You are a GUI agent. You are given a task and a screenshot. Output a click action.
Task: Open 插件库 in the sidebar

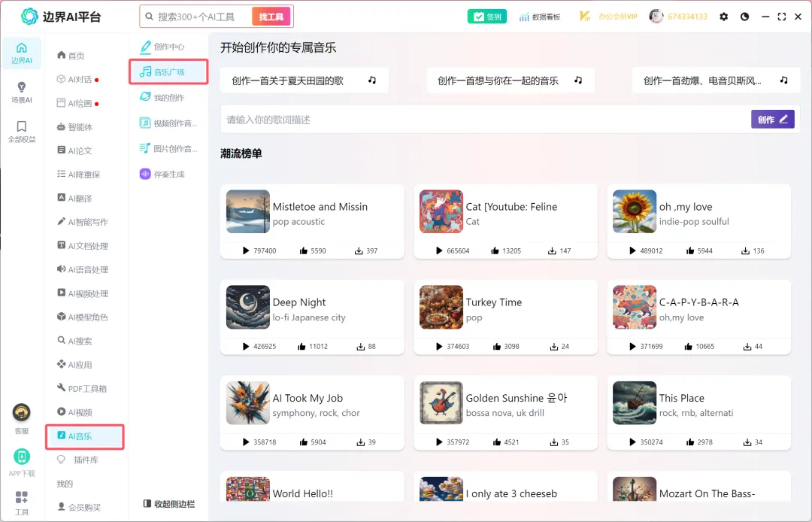[x=77, y=460]
